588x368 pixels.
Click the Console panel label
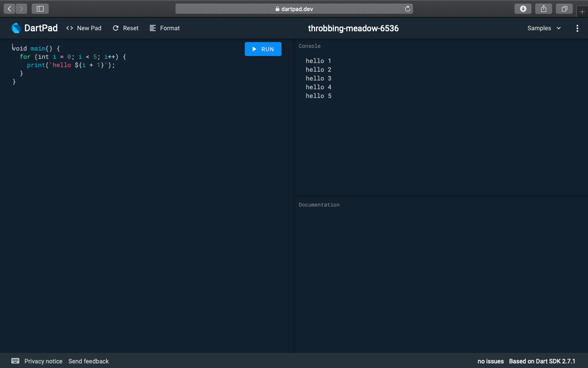[310, 46]
